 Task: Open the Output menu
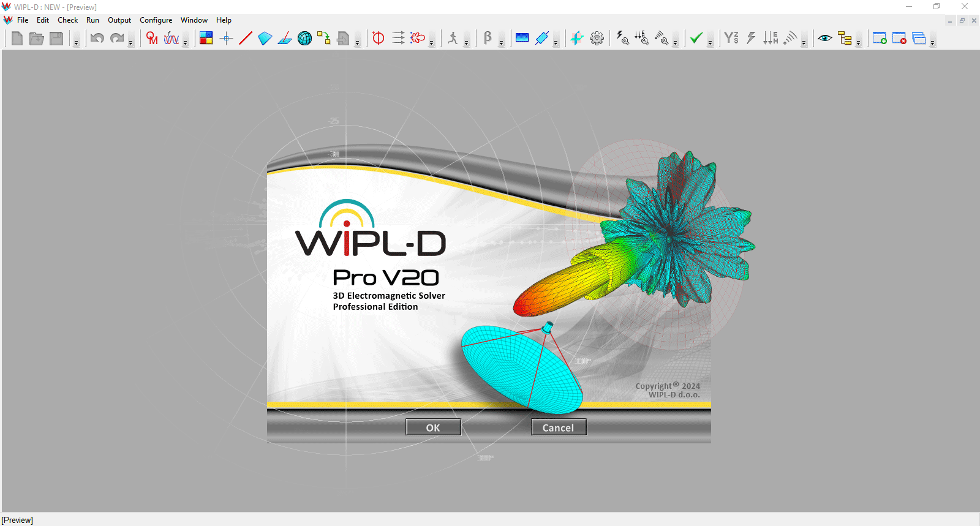coord(119,20)
